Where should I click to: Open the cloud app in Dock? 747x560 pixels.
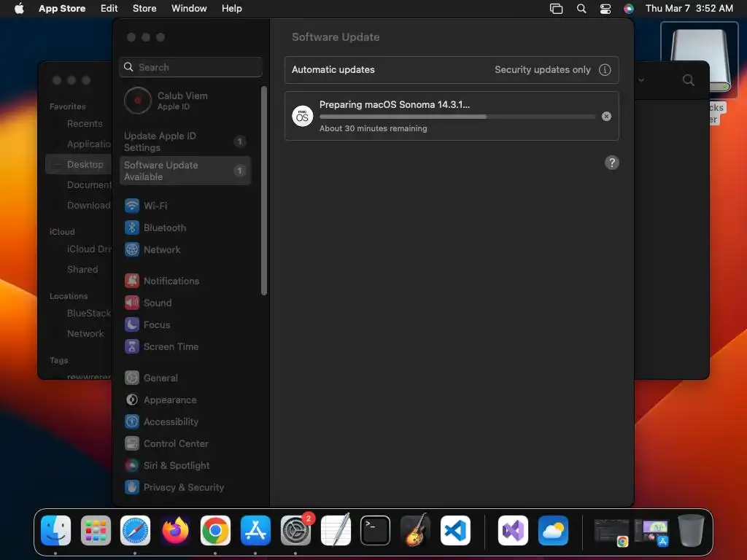click(553, 531)
